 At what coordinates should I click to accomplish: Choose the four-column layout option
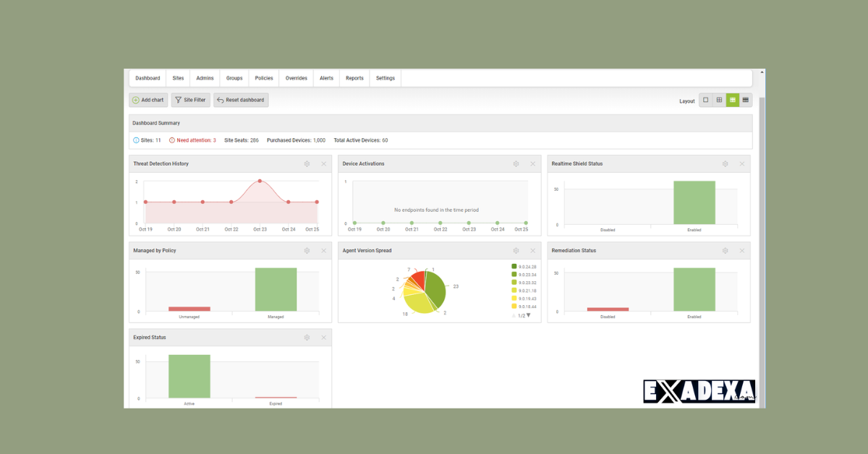pos(746,100)
